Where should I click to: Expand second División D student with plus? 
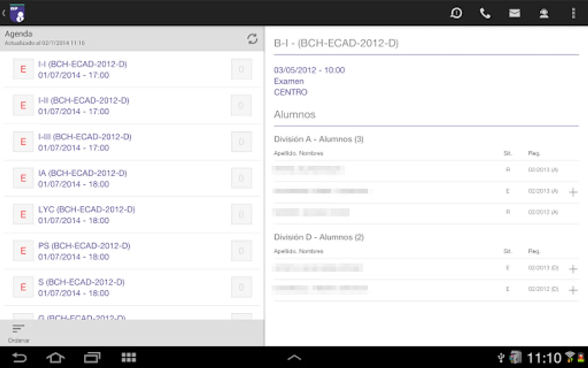pyautogui.click(x=573, y=290)
